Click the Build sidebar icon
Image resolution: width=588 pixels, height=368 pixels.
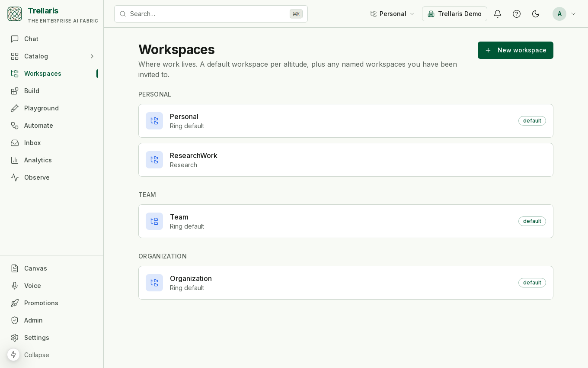15,91
